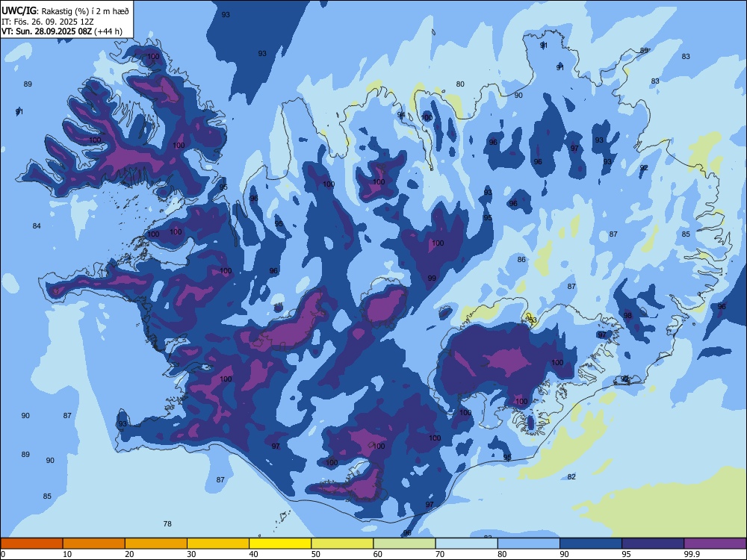Click the humidity value '86' in the highlands
Viewport: 747px width, 560px height.
tap(521, 260)
